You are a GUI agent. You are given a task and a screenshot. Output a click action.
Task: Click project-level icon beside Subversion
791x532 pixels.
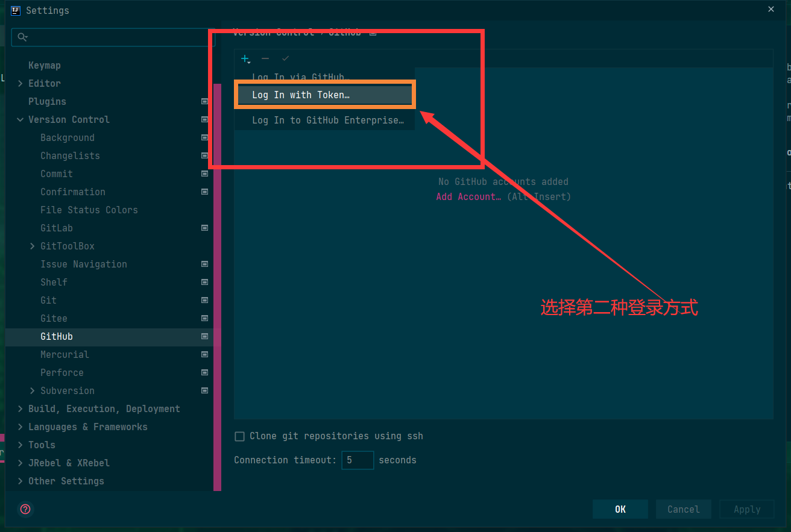pos(205,390)
